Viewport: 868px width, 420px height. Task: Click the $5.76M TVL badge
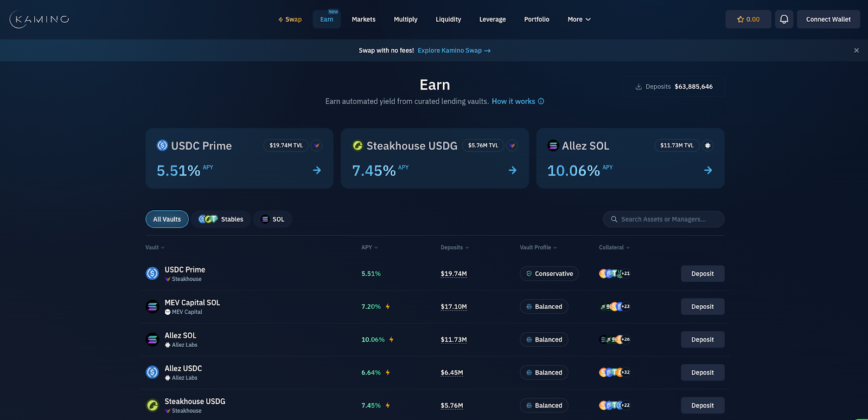[483, 145]
